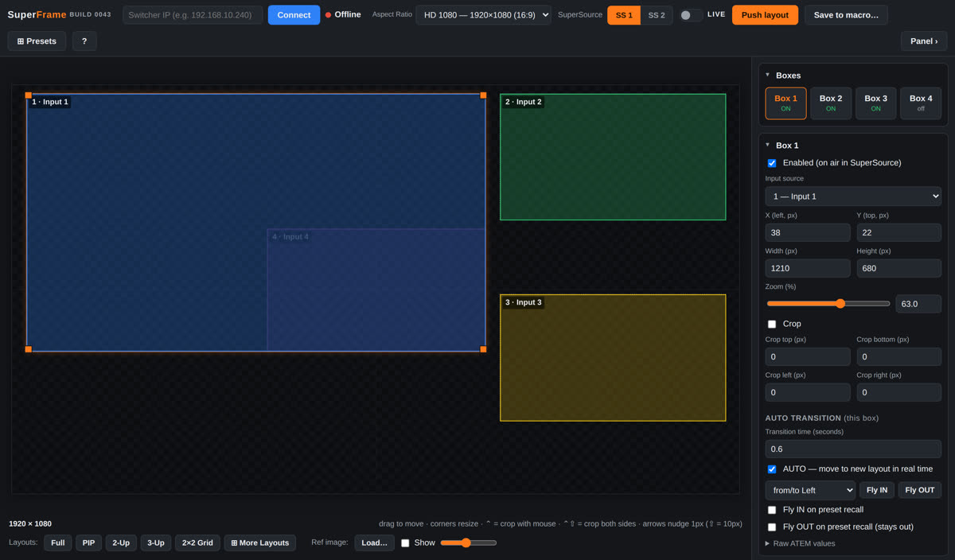The height and width of the screenshot is (560, 955).
Task: Click top-left resize handle of Input 1 box
Action: coord(29,95)
